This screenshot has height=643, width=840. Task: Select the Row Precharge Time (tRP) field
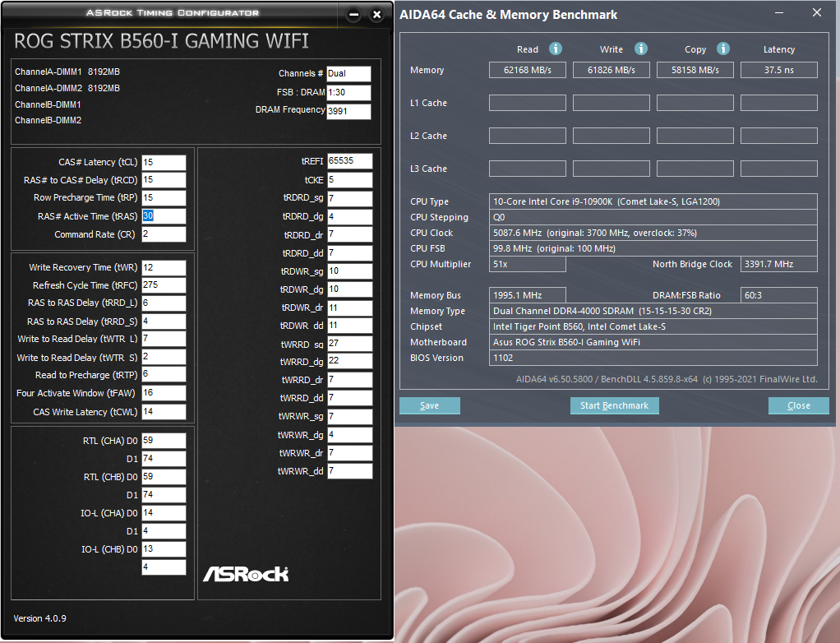pyautogui.click(x=164, y=197)
